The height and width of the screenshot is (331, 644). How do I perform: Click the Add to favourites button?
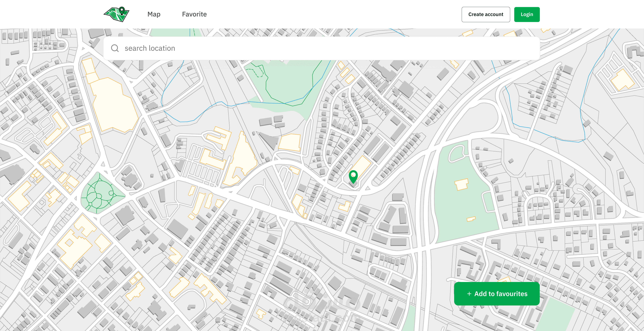coord(497,294)
